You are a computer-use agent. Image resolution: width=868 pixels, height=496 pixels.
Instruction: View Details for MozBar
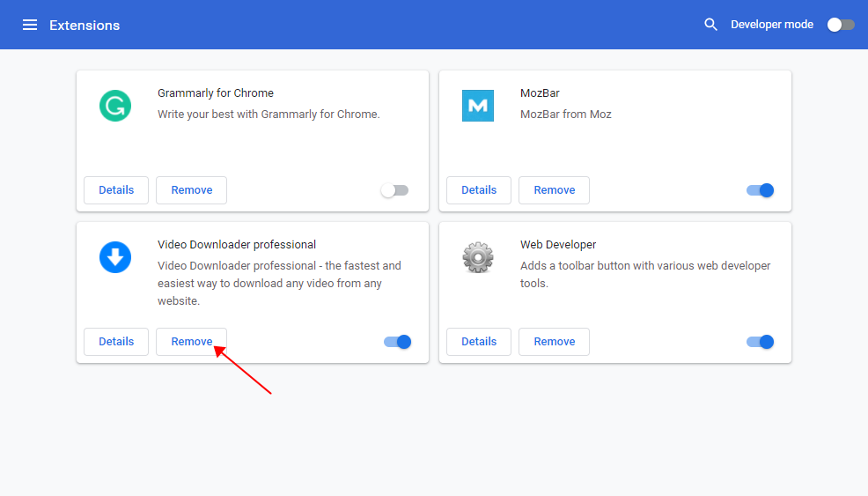coord(479,190)
